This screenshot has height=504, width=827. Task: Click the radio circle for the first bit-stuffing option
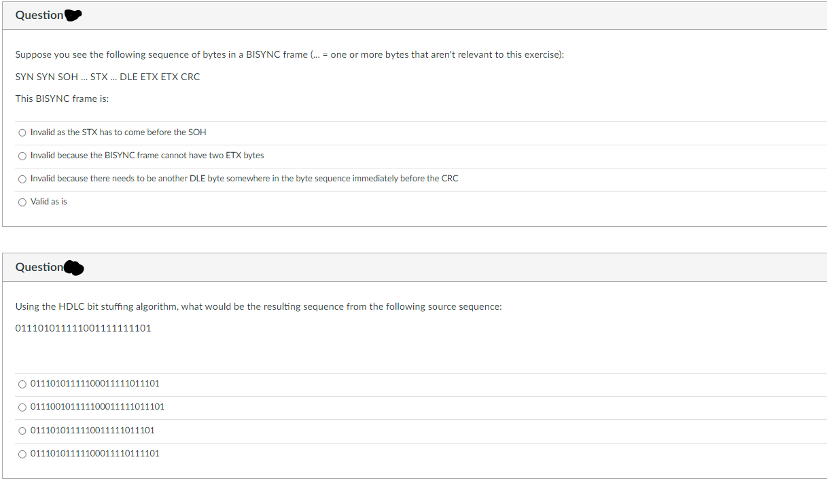click(x=22, y=384)
